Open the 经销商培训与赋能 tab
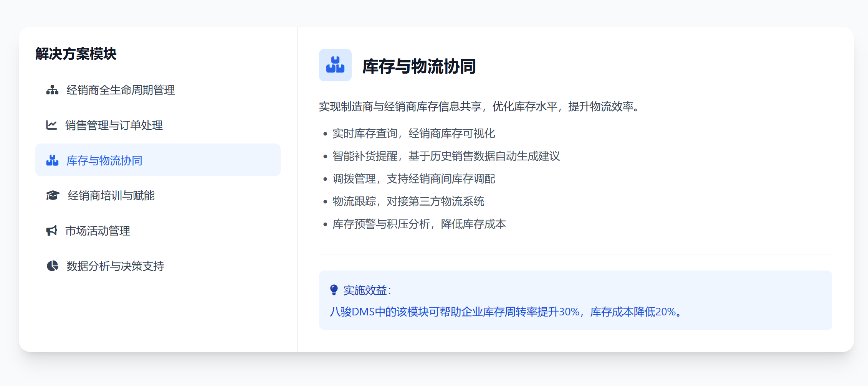The width and height of the screenshot is (868, 386). click(x=111, y=196)
